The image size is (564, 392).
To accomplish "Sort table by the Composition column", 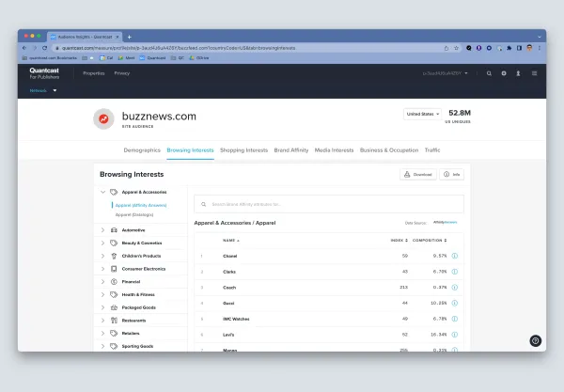I will point(430,241).
